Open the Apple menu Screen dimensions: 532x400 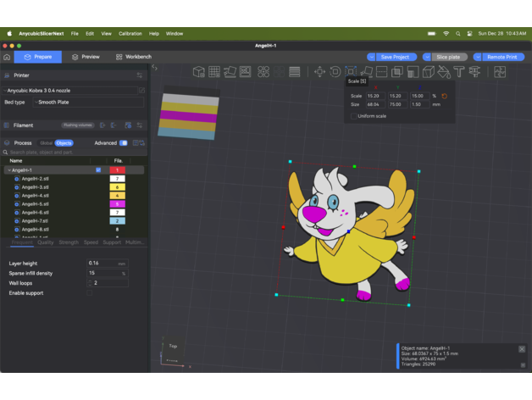(9, 33)
